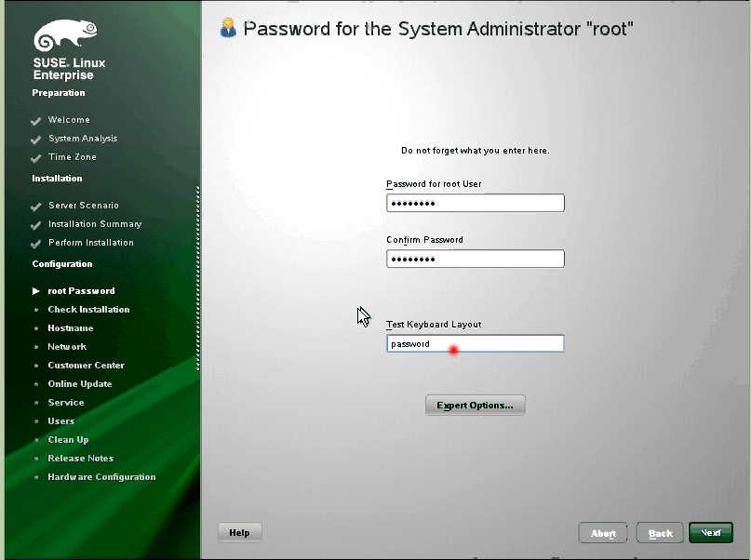
Task: Open the Help button
Action: (x=239, y=532)
